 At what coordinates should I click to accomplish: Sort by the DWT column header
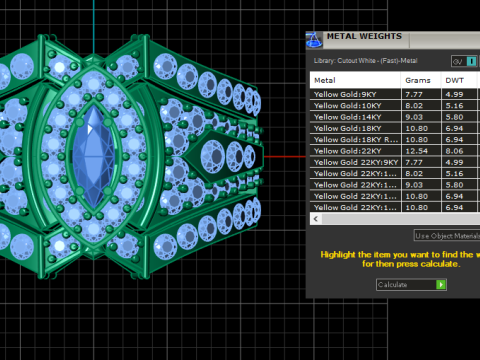click(459, 80)
